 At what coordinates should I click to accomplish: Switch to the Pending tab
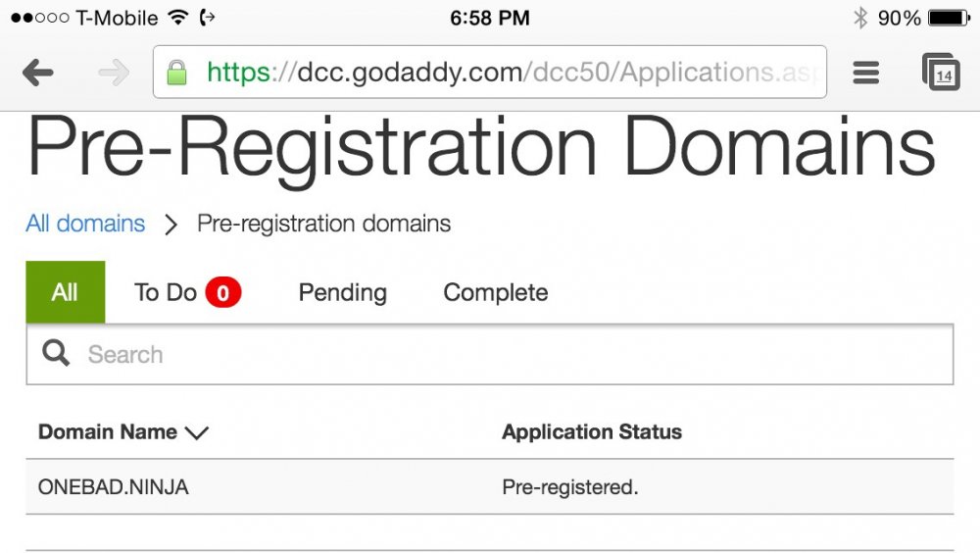[x=342, y=292]
